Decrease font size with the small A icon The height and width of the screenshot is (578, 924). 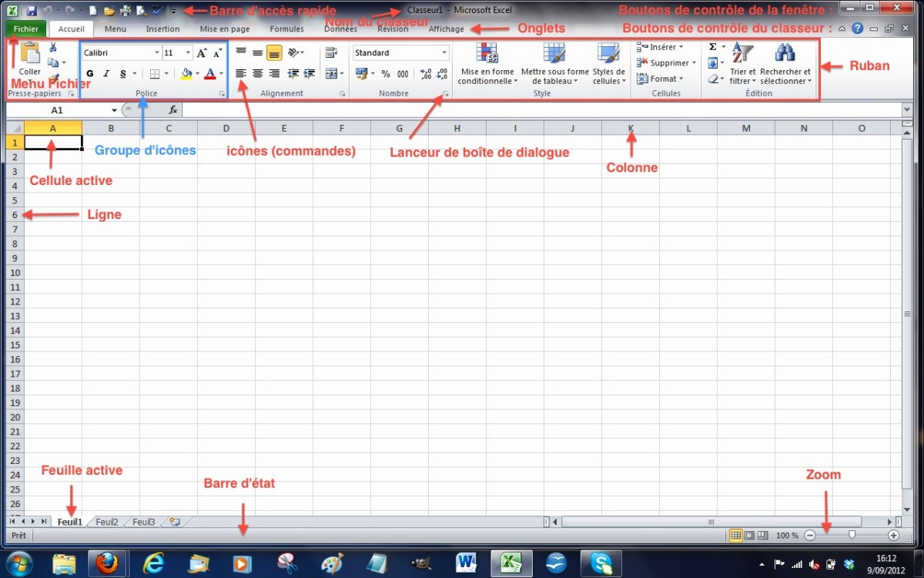click(217, 53)
